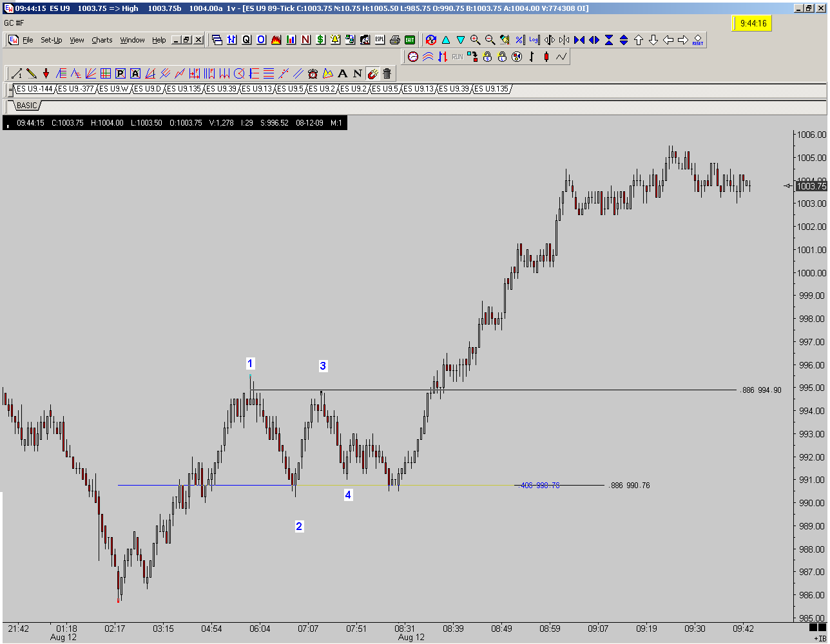Image resolution: width=830 pixels, height=644 pixels.
Task: Open the Window menu
Action: (132, 40)
